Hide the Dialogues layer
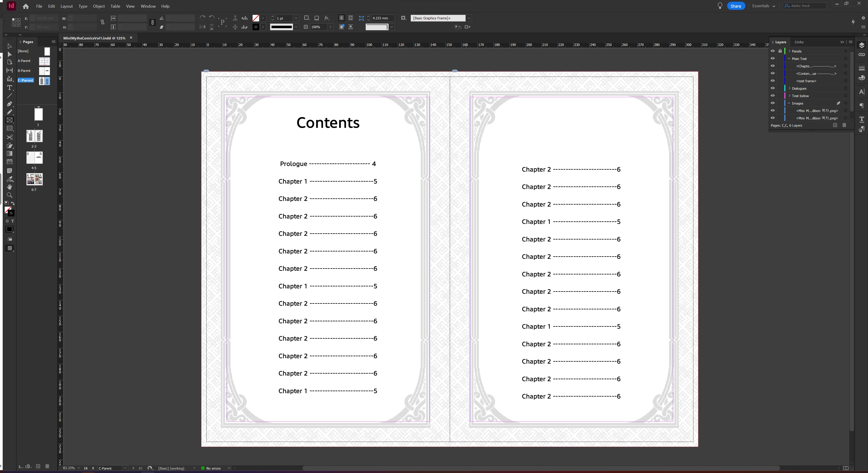 (x=773, y=88)
